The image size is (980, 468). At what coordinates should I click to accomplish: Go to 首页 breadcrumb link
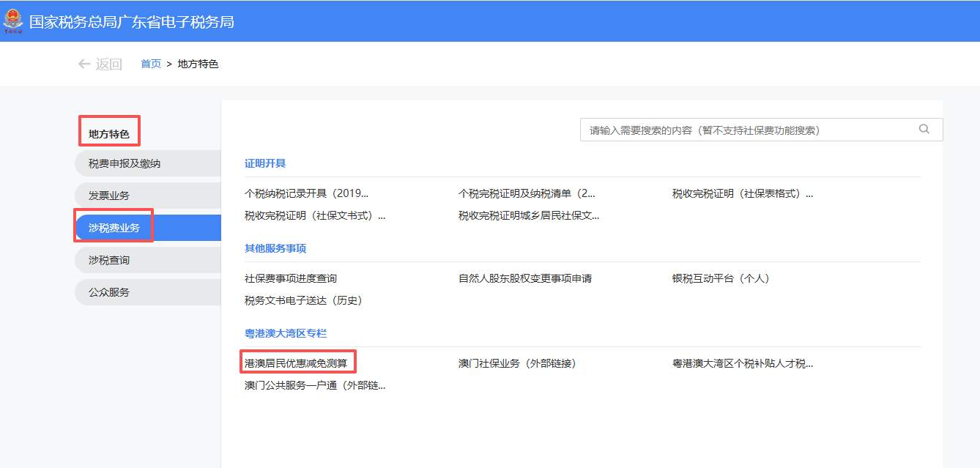coord(151,64)
